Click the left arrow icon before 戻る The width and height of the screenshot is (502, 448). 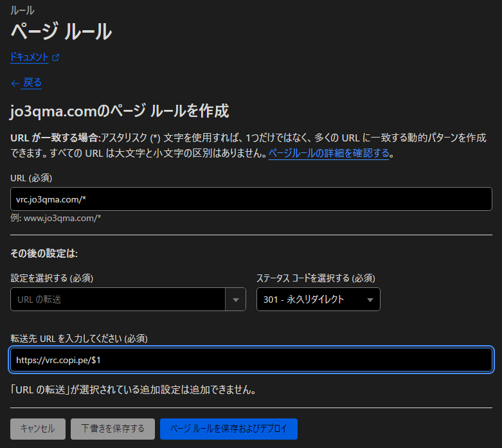[x=15, y=84]
